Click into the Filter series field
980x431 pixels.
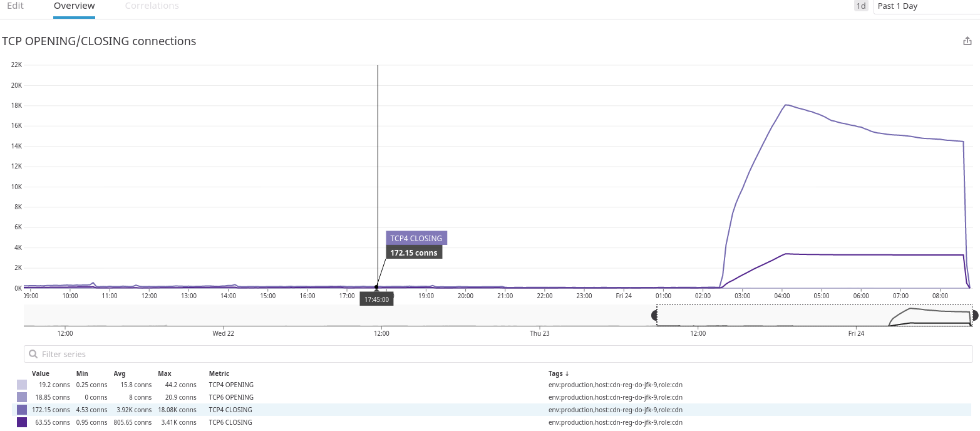tap(498, 354)
